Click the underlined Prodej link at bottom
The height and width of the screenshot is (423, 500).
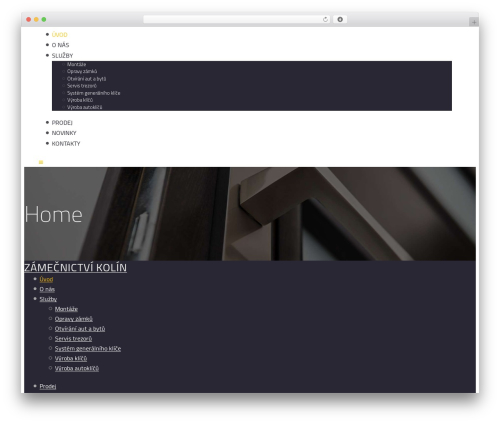coord(48,386)
